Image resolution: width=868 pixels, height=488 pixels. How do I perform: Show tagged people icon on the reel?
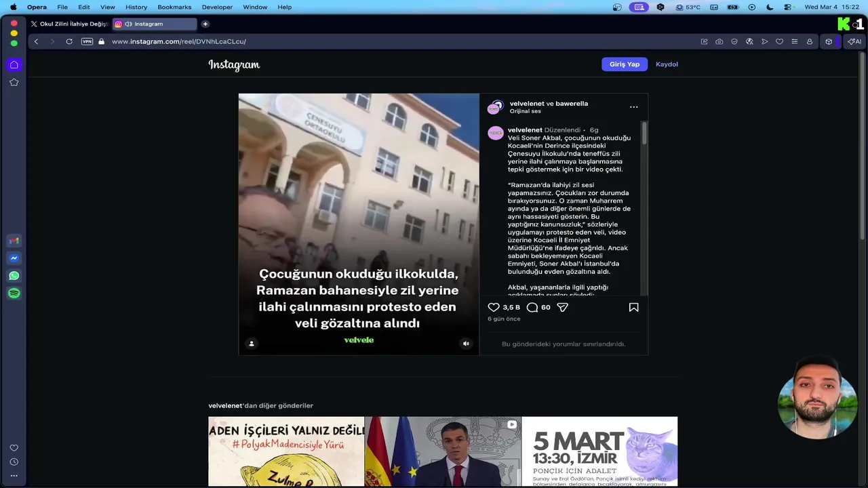tap(252, 344)
